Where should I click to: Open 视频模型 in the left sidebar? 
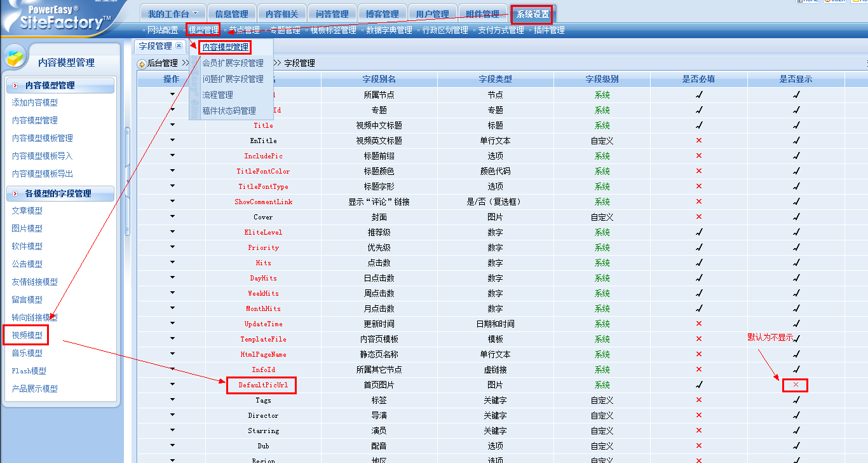click(x=27, y=335)
